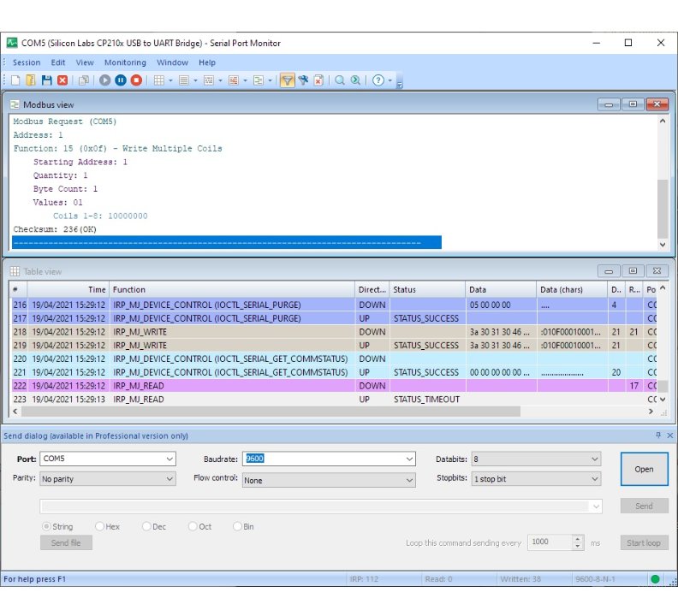The image size is (678, 616).
Task: Open the dropdown arrow beside Modbus view icon
Action: tap(270, 80)
